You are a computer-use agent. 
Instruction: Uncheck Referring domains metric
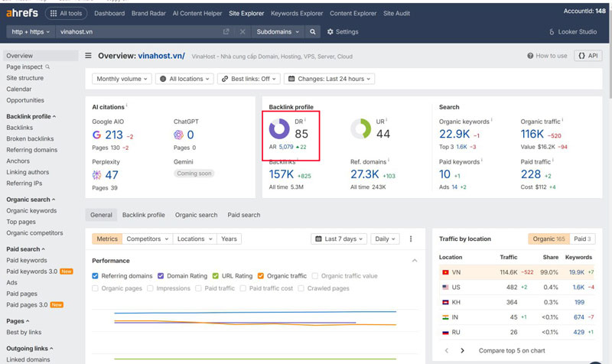95,276
